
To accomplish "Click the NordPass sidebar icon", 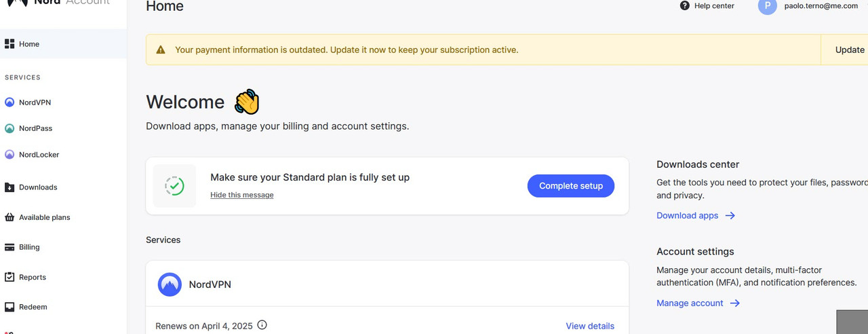I will coord(9,128).
